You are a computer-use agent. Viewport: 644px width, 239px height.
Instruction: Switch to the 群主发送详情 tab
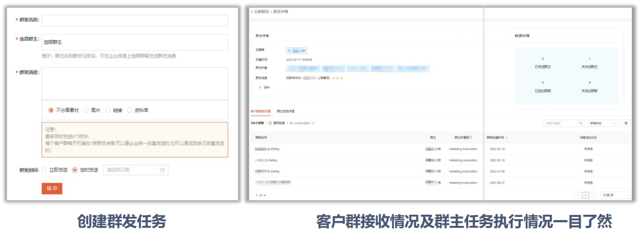point(286,111)
